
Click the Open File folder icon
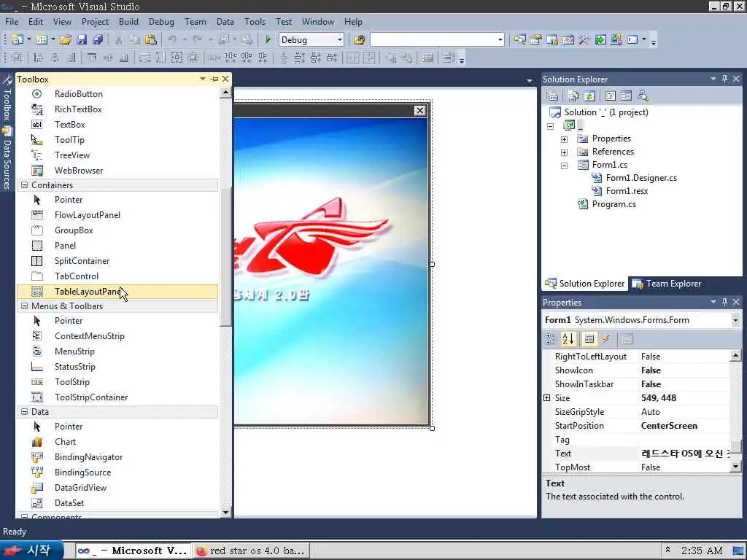point(65,40)
